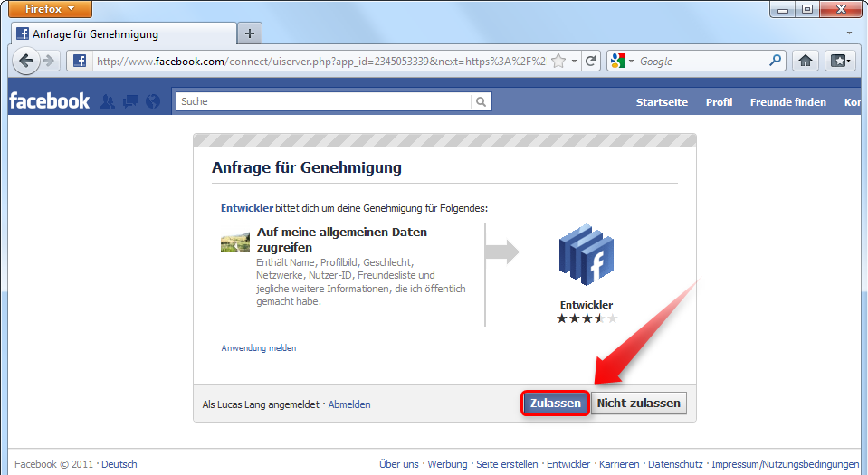Bookmark this page with the star icon
The width and height of the screenshot is (868, 475).
(x=558, y=61)
